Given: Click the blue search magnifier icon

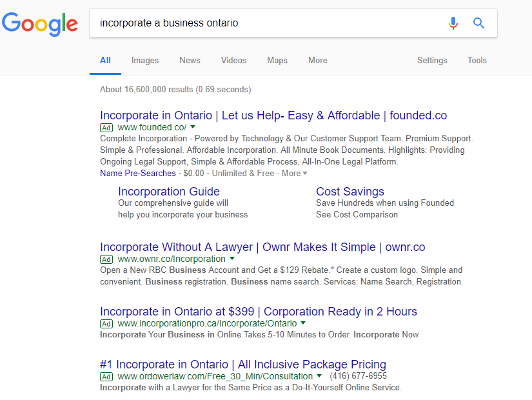Looking at the screenshot, I should click(478, 23).
